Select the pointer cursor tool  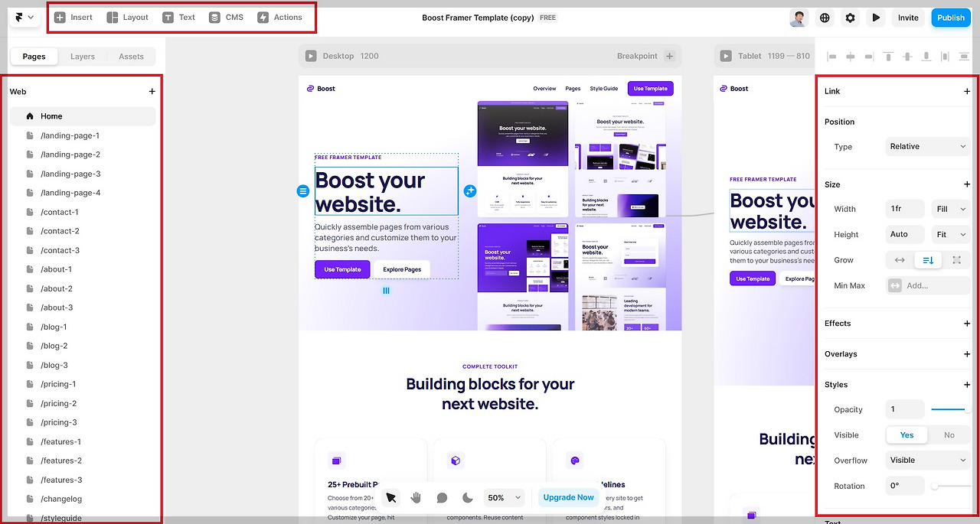click(x=390, y=497)
